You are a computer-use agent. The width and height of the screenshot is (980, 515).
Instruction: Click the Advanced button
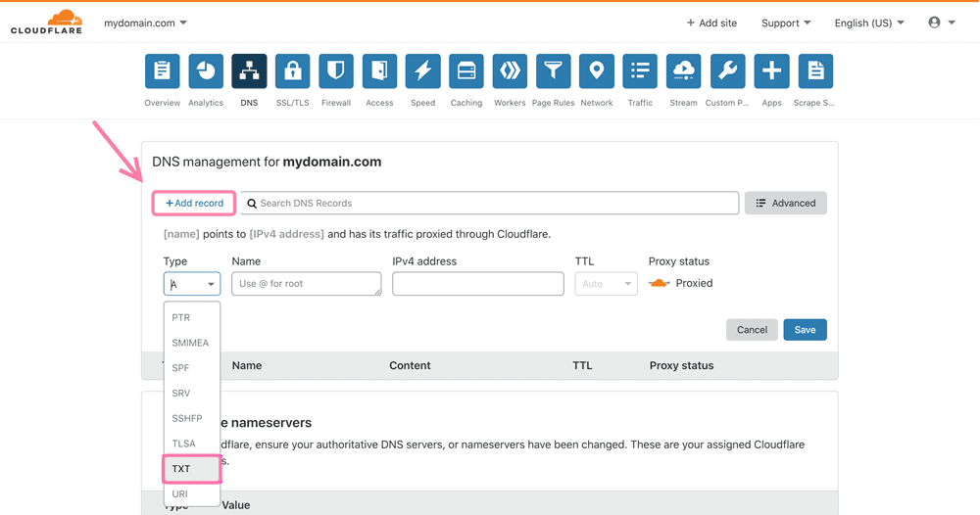pos(786,204)
